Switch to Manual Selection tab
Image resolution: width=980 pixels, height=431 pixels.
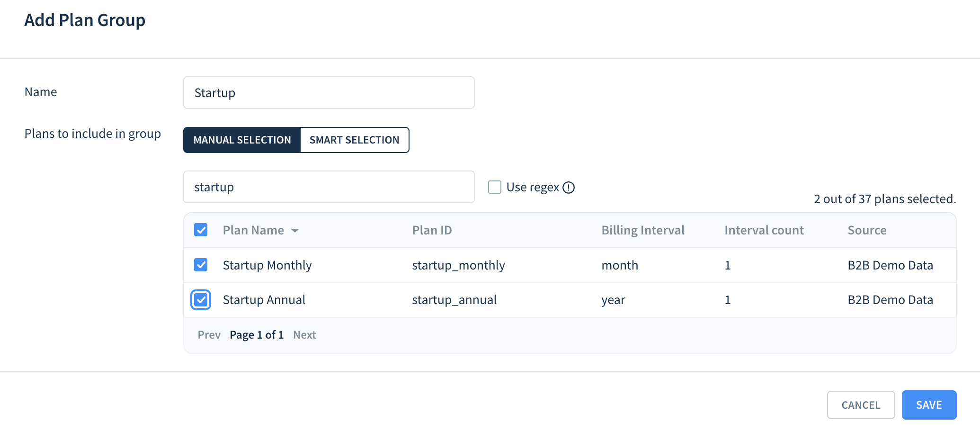(x=242, y=140)
